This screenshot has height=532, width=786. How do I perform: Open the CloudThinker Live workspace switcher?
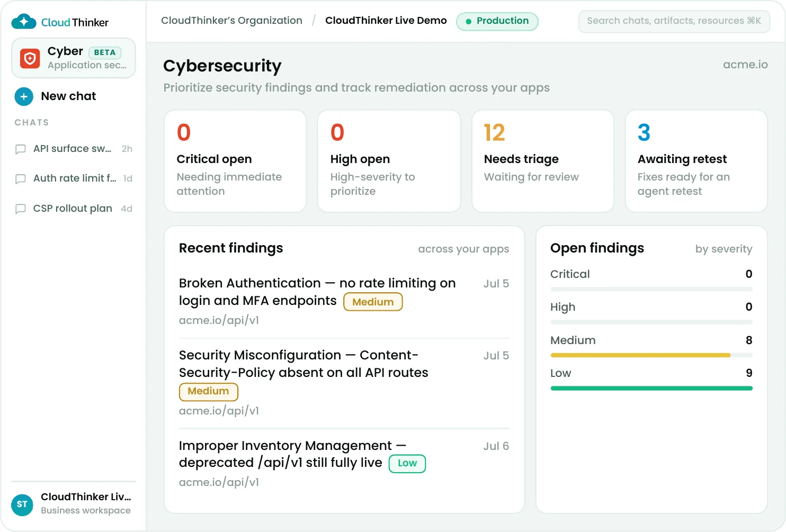coord(74,503)
